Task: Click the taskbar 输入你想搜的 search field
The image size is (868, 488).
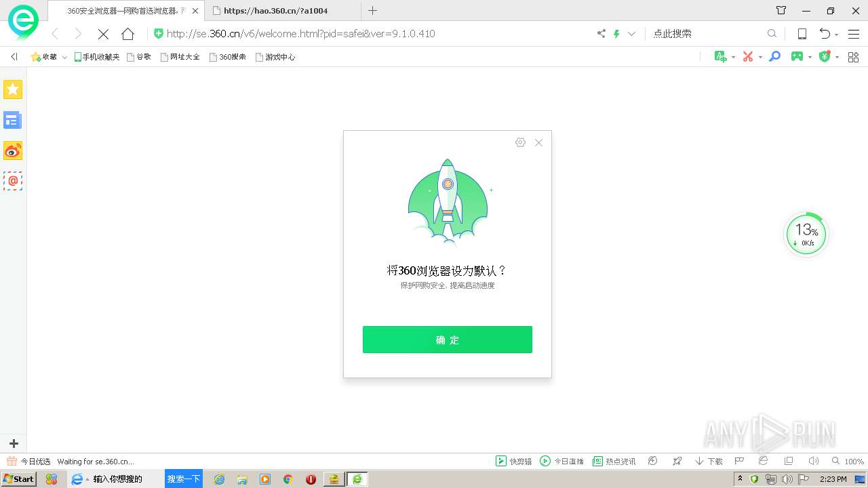Action: [127, 479]
